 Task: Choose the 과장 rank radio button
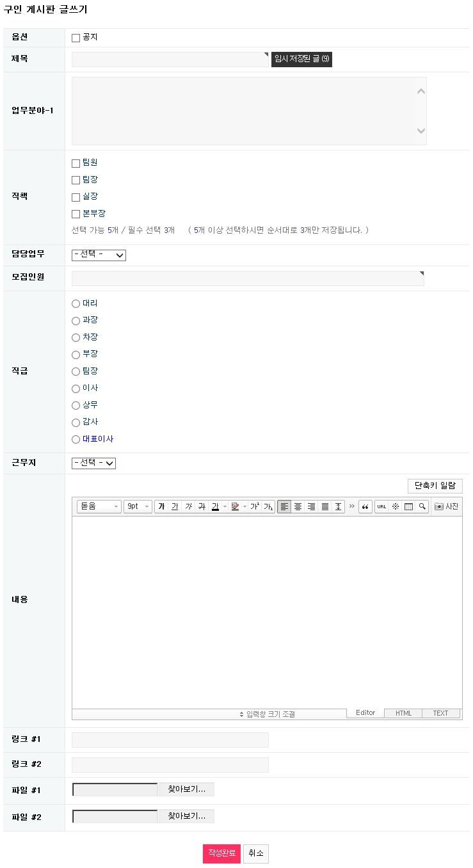tap(76, 321)
